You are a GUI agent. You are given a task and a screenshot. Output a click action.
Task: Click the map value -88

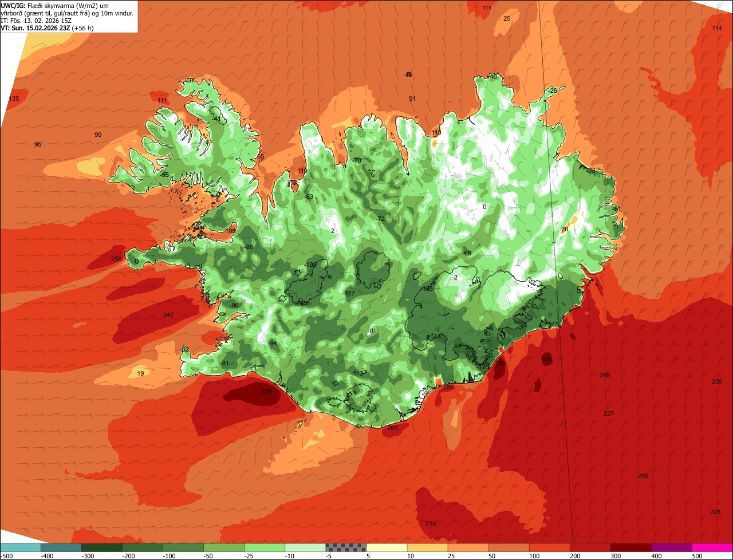tap(249, 247)
